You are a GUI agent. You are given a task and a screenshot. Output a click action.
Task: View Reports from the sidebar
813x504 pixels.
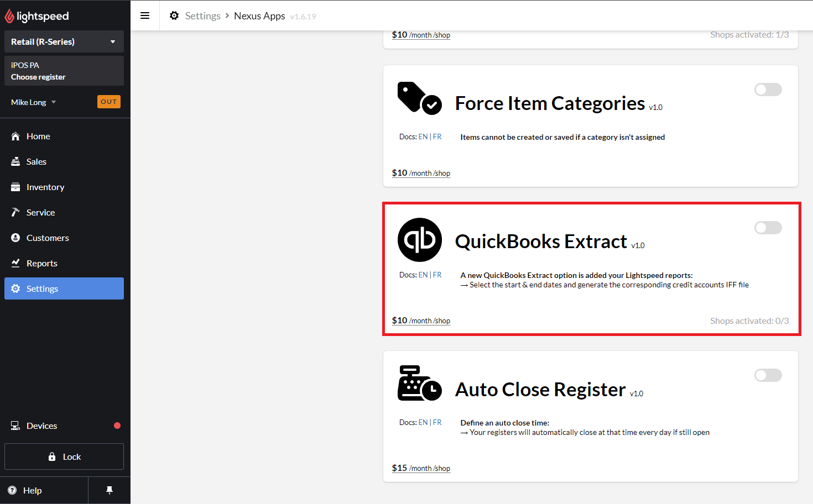click(64, 263)
